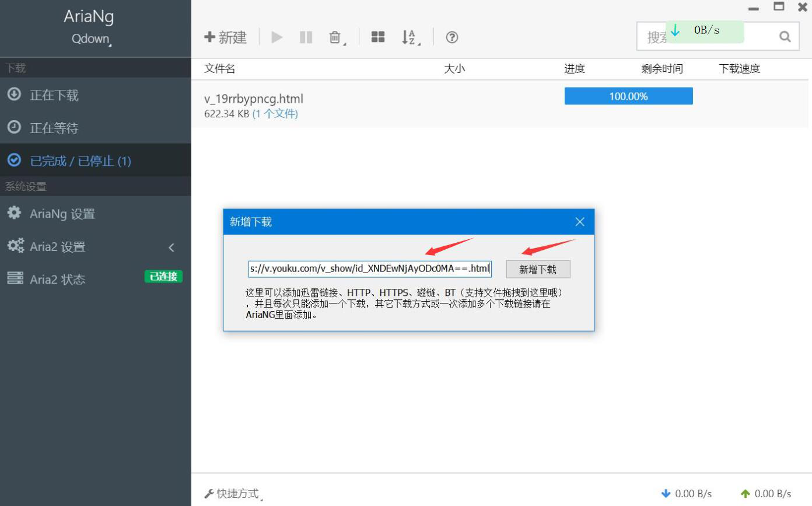This screenshot has height=506, width=812.
Task: Click the start/resume download icon
Action: coord(276,37)
